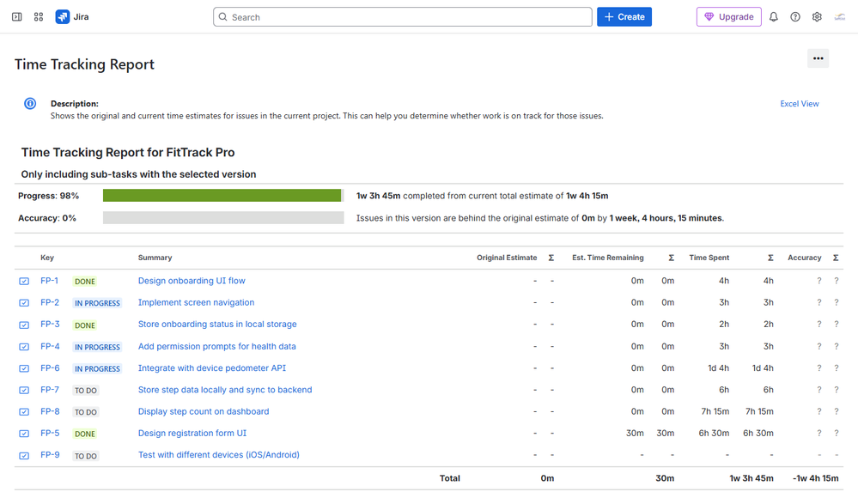Expand the sidebar with the panel toggle icon
Screen dimensions: 858x504
click(x=16, y=16)
